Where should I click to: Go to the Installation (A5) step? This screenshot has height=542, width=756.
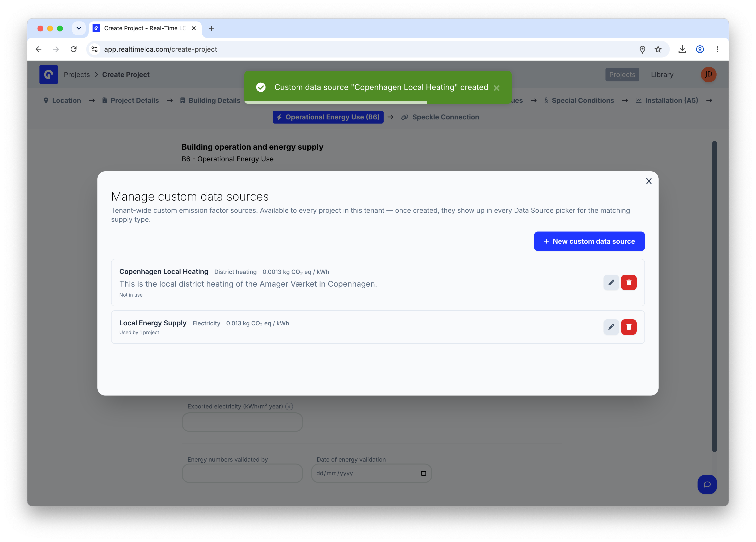click(667, 100)
